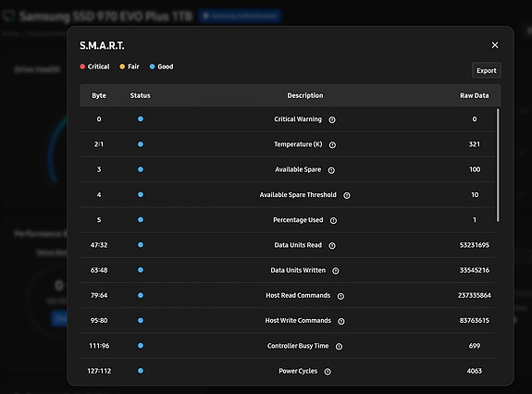Click the Status column header

point(140,95)
